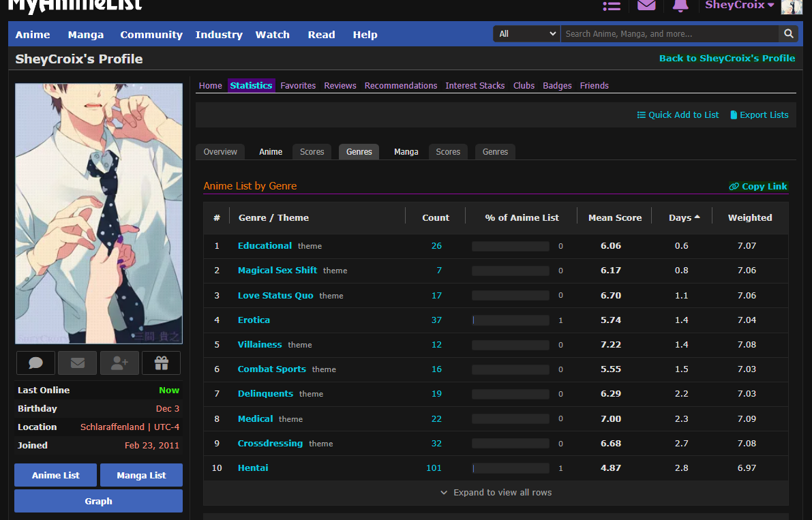Open the Educational genre link

[x=265, y=246]
